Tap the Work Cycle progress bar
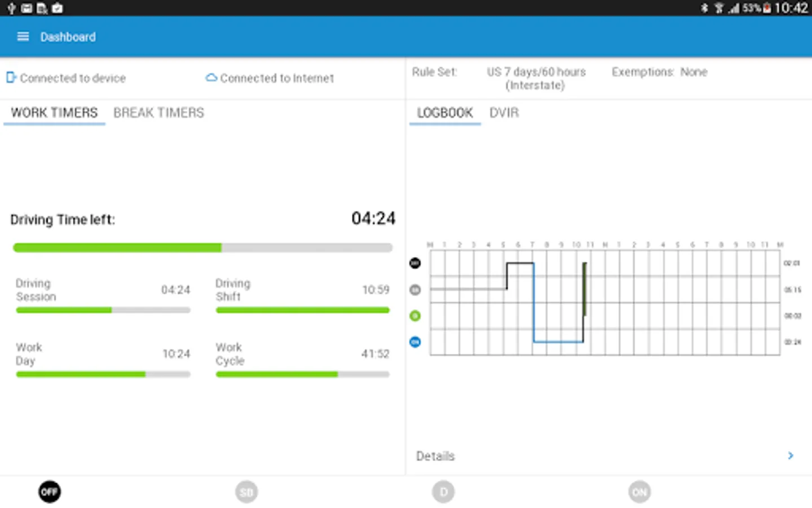Image resolution: width=812 pixels, height=508 pixels. click(x=303, y=374)
